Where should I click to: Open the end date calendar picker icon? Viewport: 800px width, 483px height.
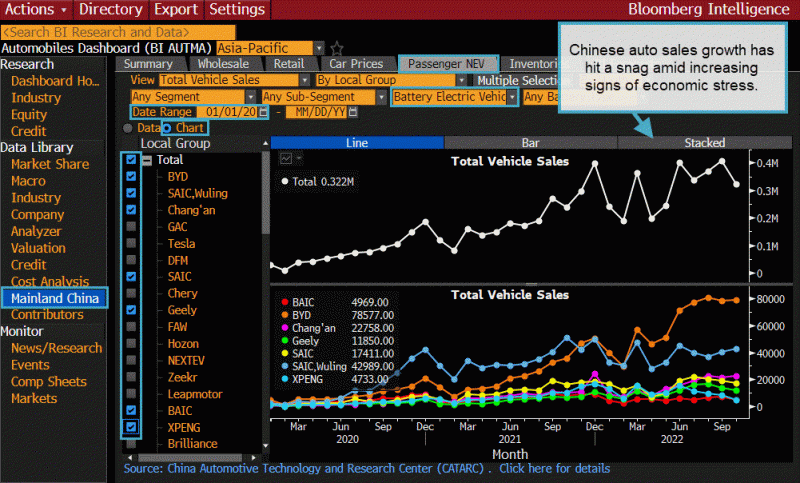[x=353, y=112]
